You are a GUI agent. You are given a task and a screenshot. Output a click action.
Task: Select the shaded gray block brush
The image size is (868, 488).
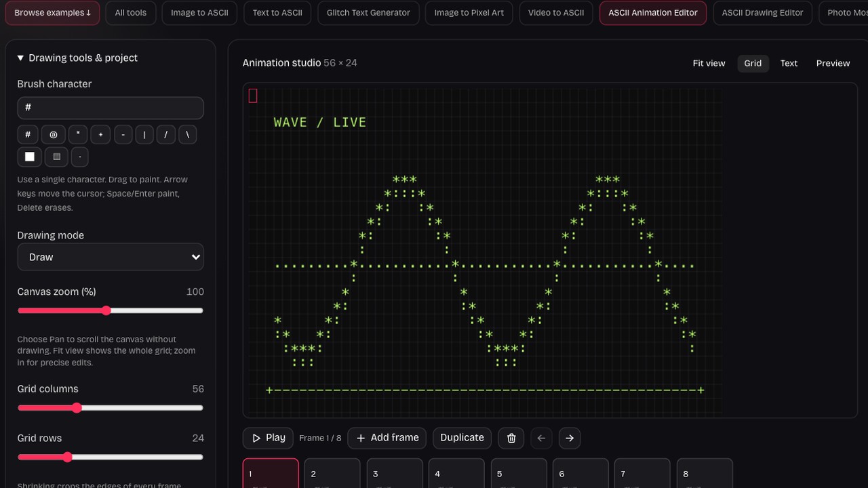[x=57, y=157]
